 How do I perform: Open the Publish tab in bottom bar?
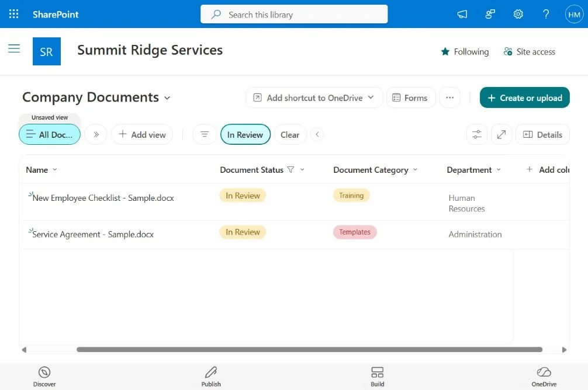coord(211,377)
